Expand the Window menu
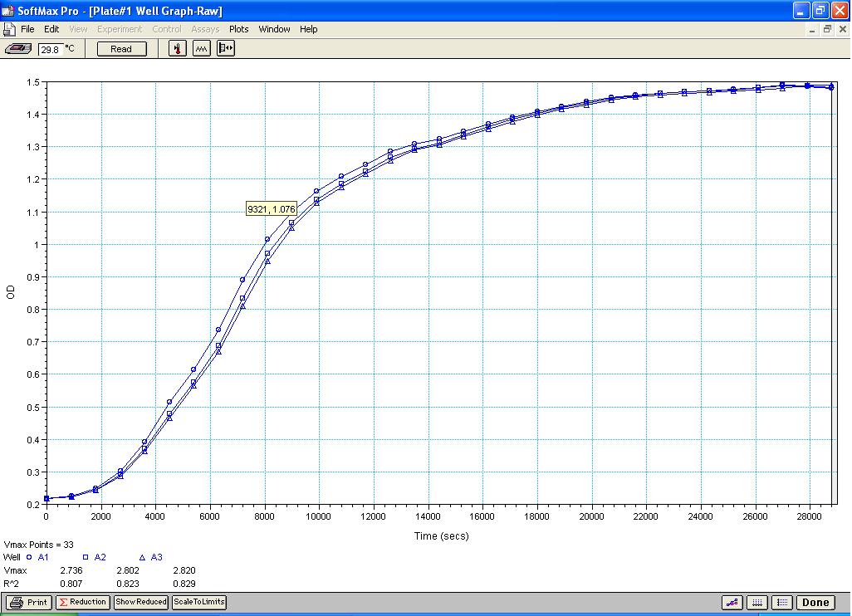 [274, 29]
